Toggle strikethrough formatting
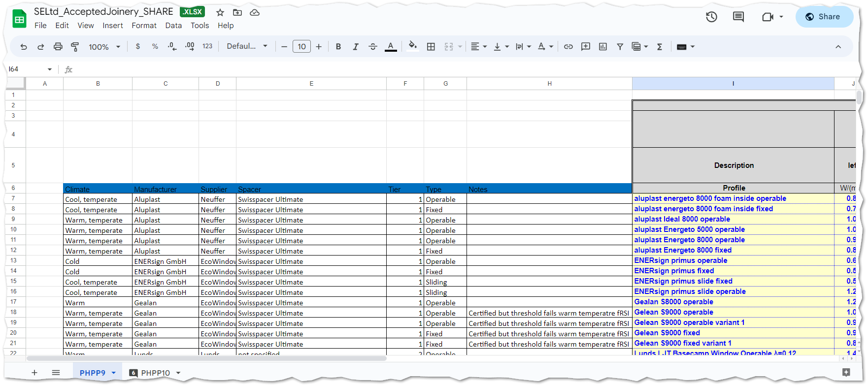Viewport: 868px width, 386px height. coord(373,47)
